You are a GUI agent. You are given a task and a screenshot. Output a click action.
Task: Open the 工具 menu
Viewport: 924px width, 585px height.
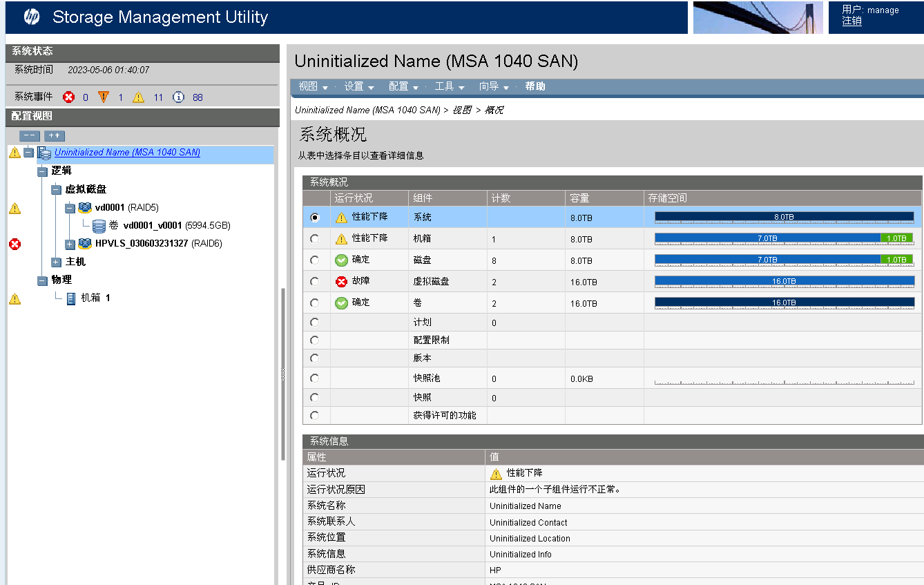pos(450,86)
